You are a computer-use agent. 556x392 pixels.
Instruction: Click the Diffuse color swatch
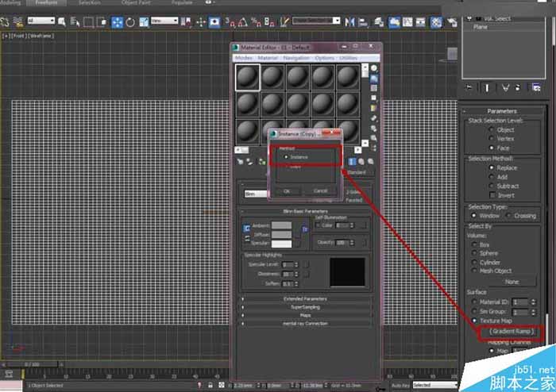pos(281,234)
